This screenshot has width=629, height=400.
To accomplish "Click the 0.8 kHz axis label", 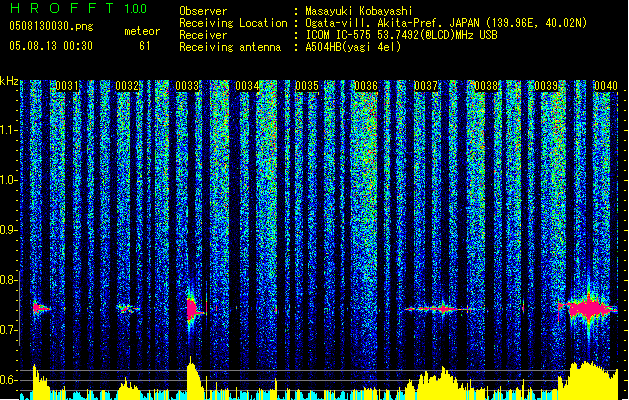I will (x=9, y=280).
